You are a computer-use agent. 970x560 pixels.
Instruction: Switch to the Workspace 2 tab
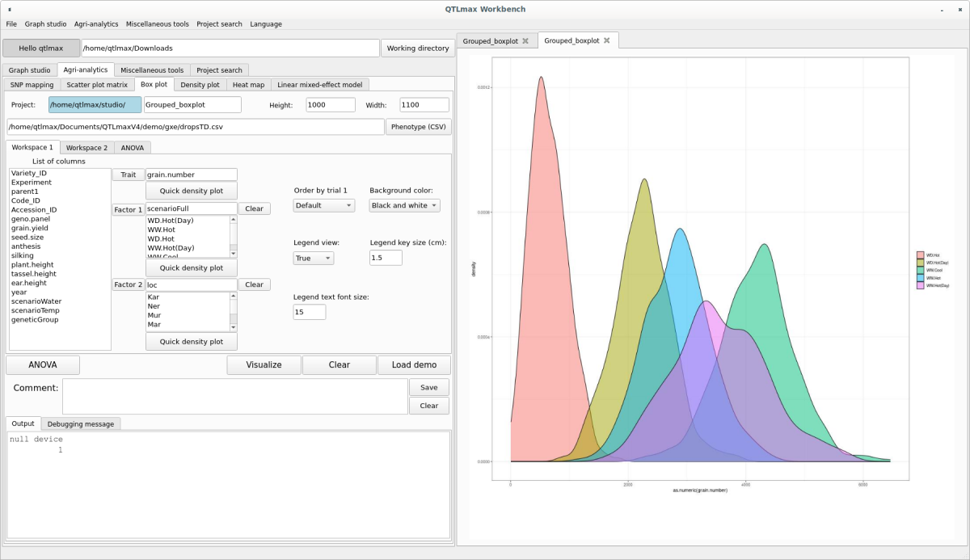coord(86,148)
